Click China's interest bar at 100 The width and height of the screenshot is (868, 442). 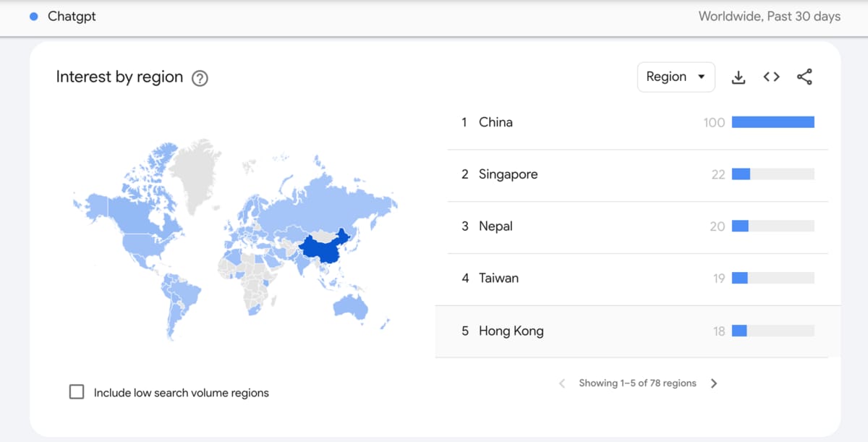click(x=773, y=122)
